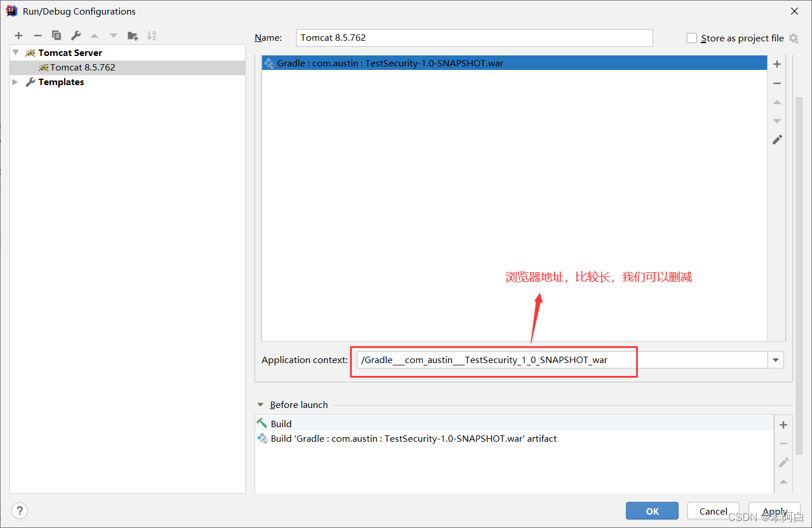Viewport: 812px width, 528px height.
Task: Add deployment artifact plus icon
Action: [x=777, y=64]
